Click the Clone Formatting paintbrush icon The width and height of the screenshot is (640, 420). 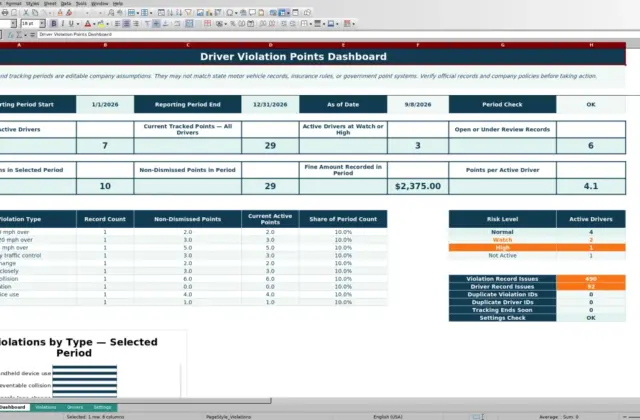(60, 13)
